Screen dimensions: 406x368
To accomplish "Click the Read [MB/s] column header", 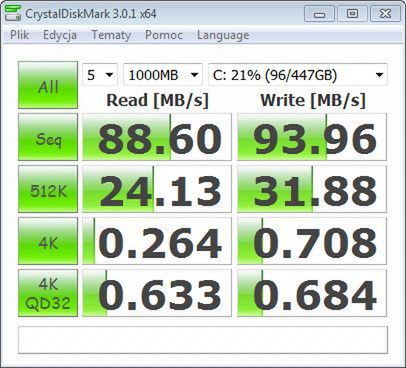I will point(157,100).
